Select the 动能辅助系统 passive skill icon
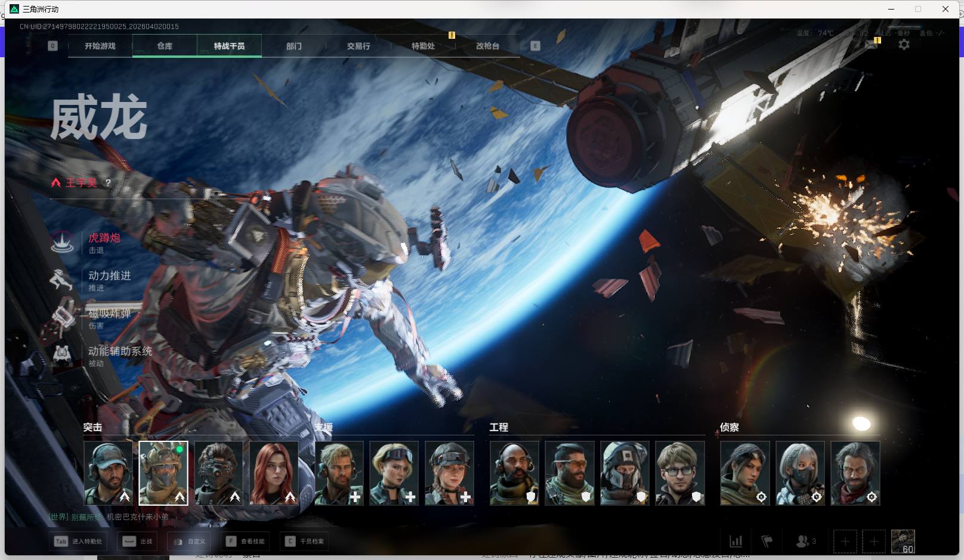 tap(62, 355)
